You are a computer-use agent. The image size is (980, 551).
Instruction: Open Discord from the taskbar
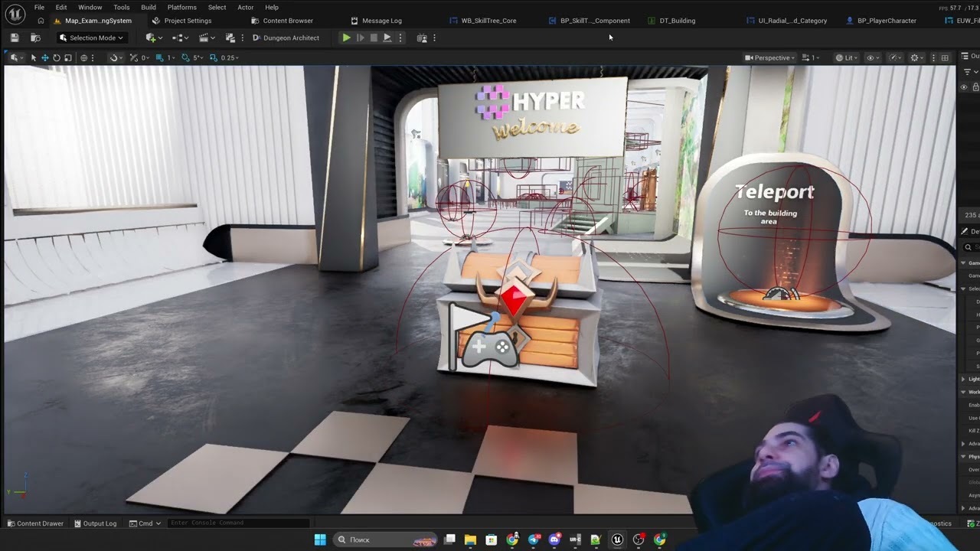click(x=554, y=540)
